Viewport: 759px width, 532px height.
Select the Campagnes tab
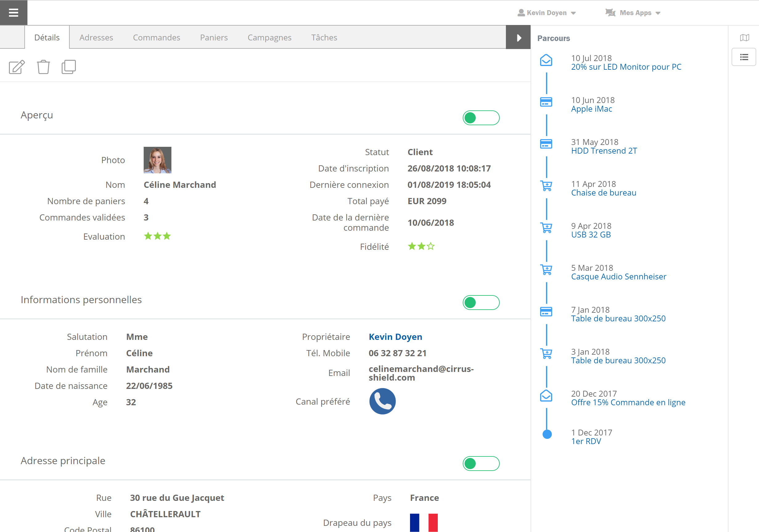click(x=269, y=38)
